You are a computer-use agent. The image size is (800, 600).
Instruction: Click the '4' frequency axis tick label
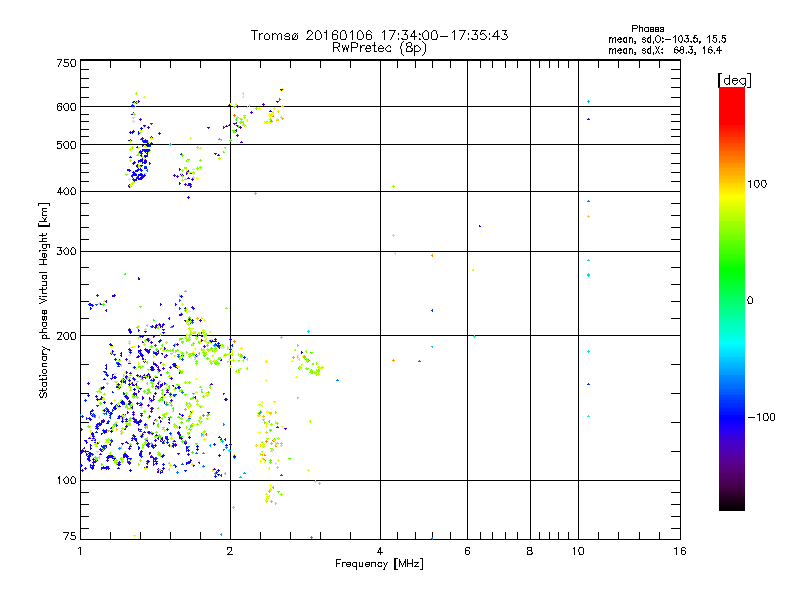coord(380,551)
